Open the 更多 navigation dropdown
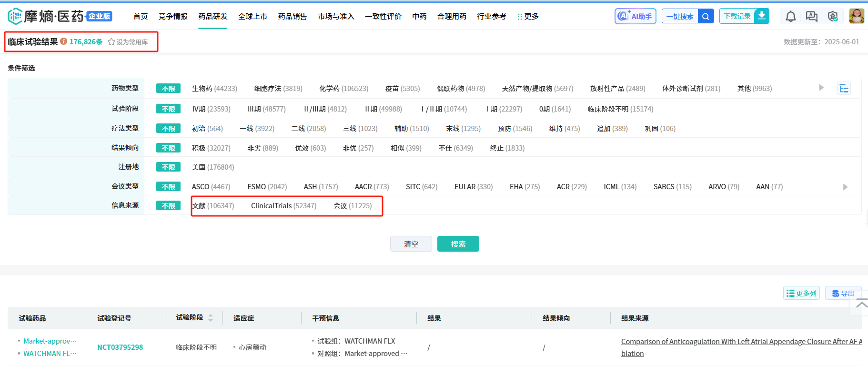The width and height of the screenshot is (868, 366). (x=528, y=17)
